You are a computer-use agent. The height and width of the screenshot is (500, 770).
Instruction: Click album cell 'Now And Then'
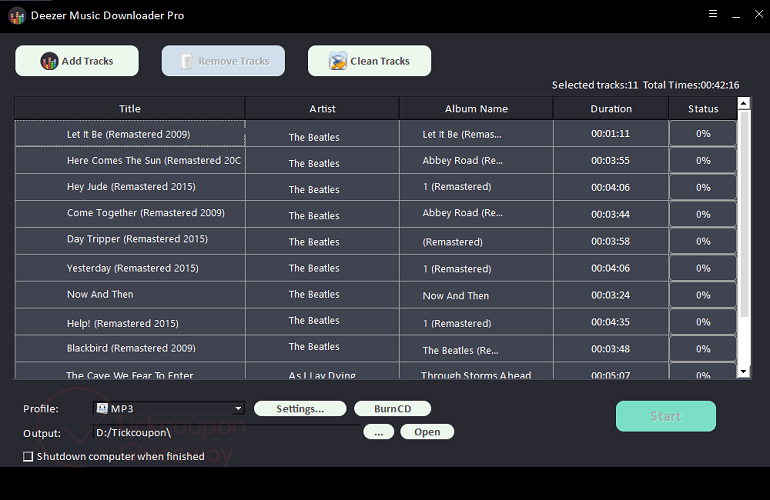pos(476,295)
